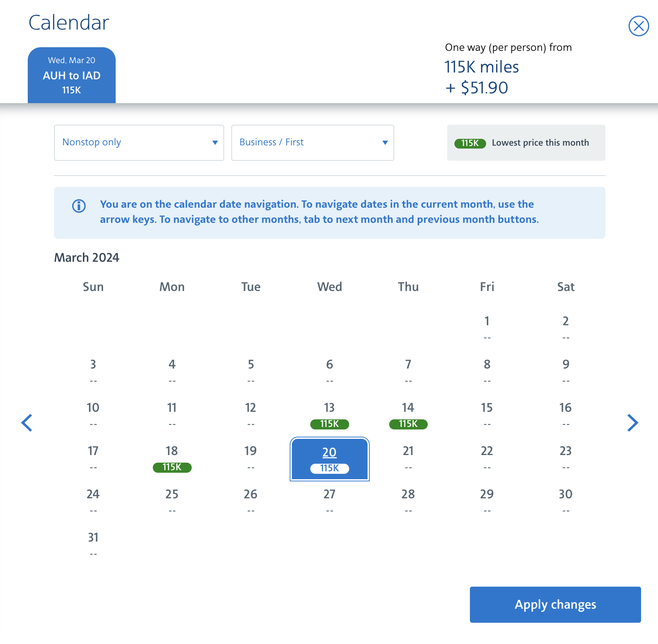This screenshot has height=644, width=658.
Task: Pick March 27 in the calendar
Action: tap(329, 502)
